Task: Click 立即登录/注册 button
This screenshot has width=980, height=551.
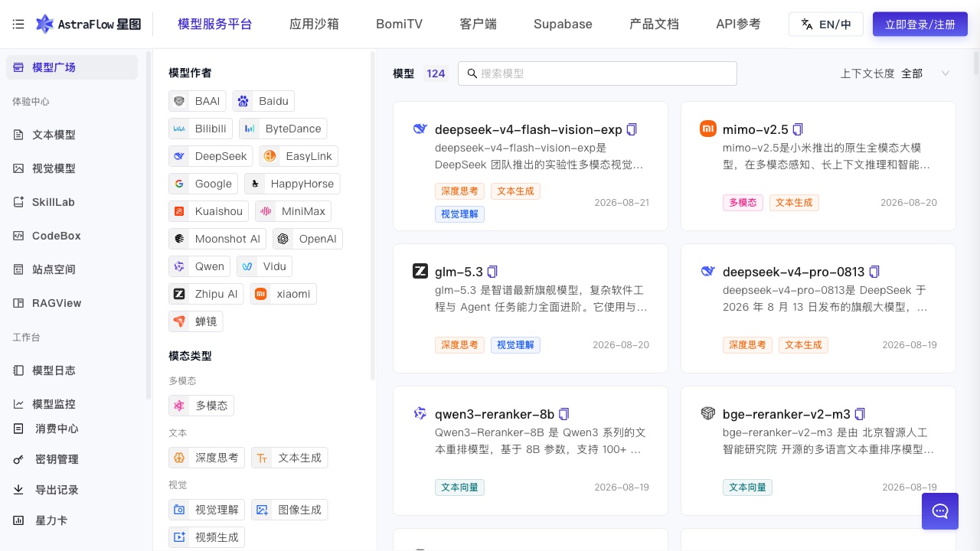Action: [x=920, y=24]
